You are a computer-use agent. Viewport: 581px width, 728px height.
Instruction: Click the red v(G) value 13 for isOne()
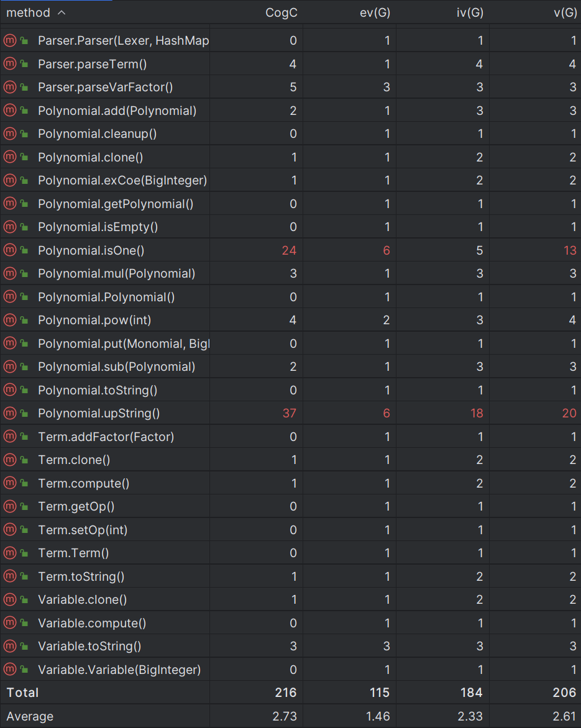[x=570, y=250]
